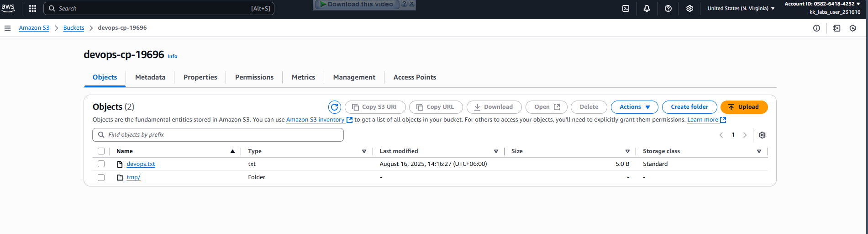
Task: Focus the Find objects by prefix field
Action: pos(218,135)
